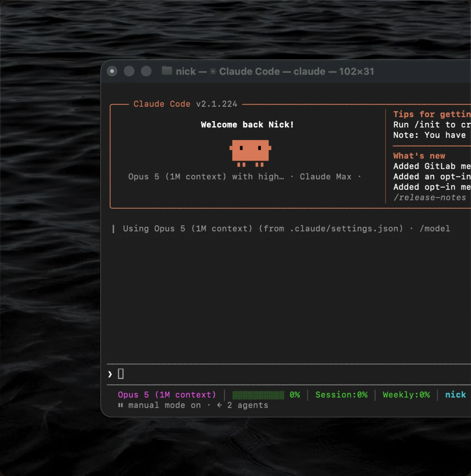Viewport: 471px width, 476px height.
Task: Click 'Claude Max' plan text
Action: (326, 177)
